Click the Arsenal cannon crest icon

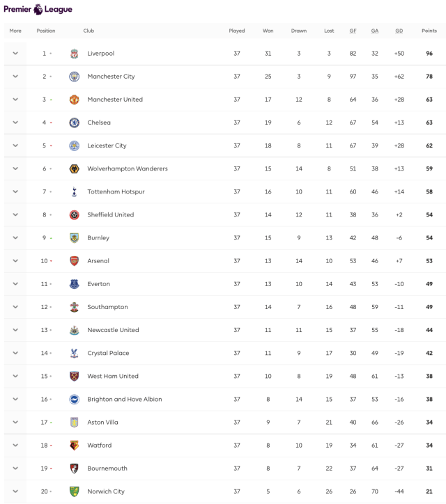click(75, 261)
